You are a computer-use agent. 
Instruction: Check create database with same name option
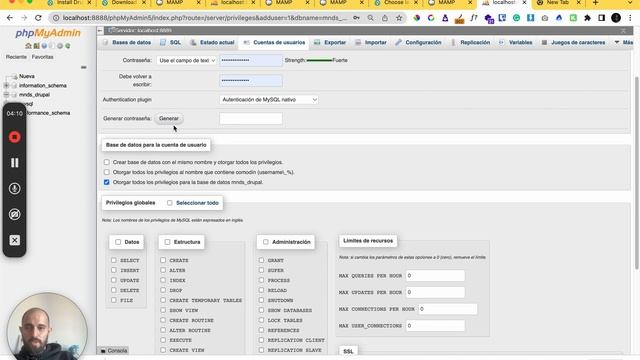point(107,162)
